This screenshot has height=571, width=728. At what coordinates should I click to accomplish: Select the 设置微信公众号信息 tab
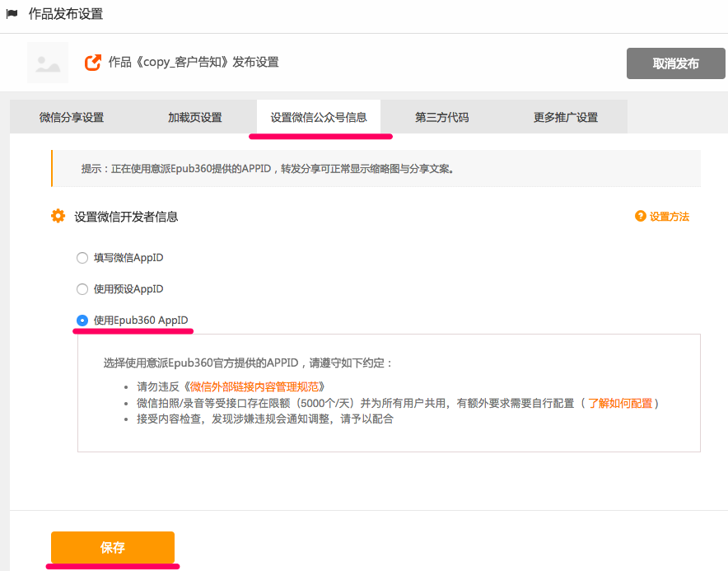coord(319,117)
